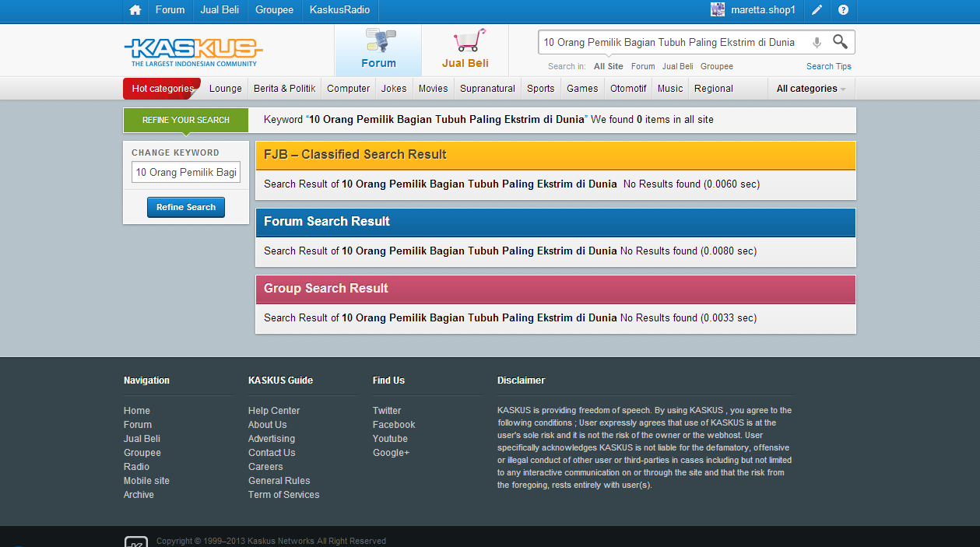Open the Search Tips link
This screenshot has width=980, height=547.
(828, 67)
